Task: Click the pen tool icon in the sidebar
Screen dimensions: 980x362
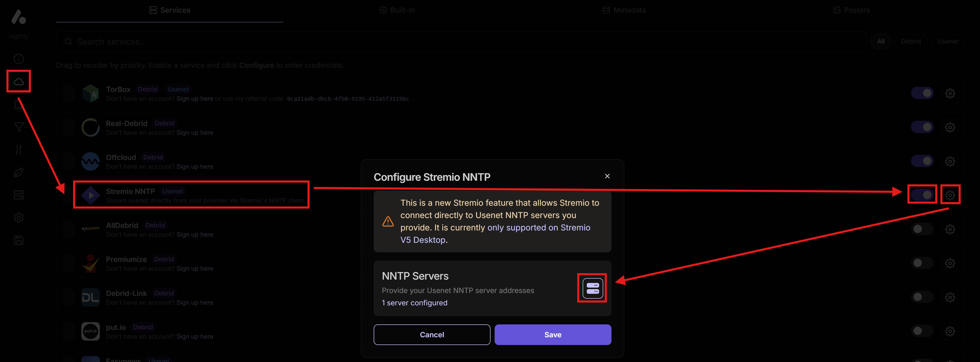Action: tap(18, 173)
